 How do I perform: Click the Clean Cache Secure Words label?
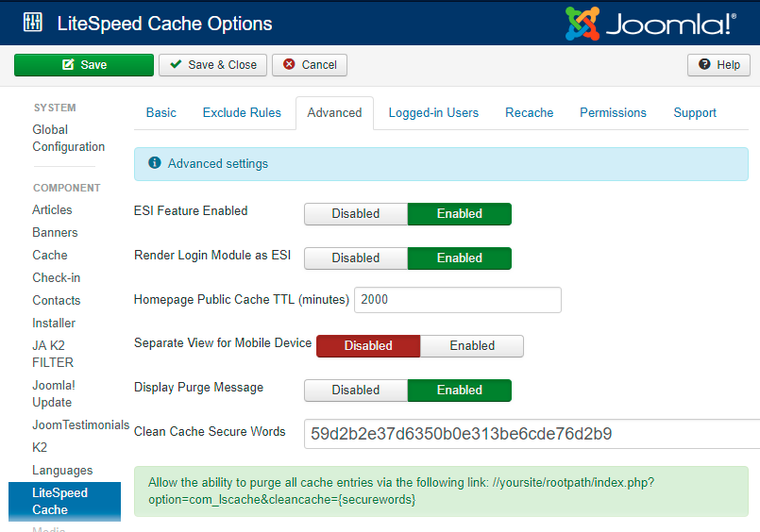[210, 431]
